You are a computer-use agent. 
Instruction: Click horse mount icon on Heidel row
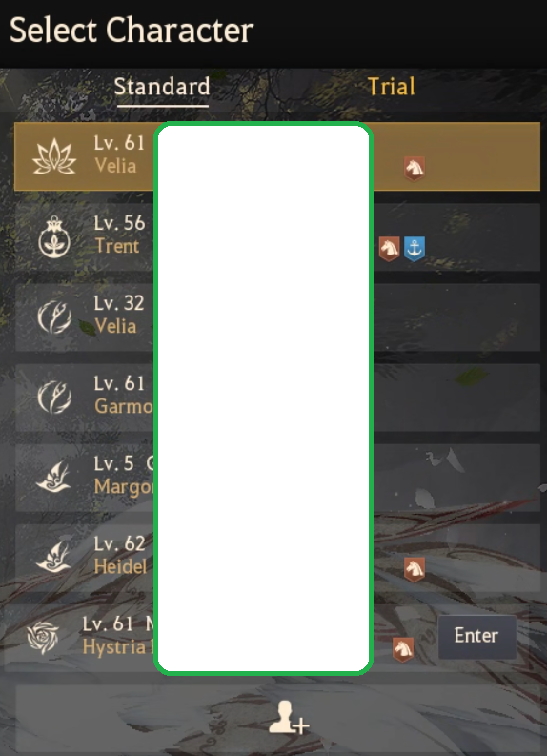coord(414,570)
